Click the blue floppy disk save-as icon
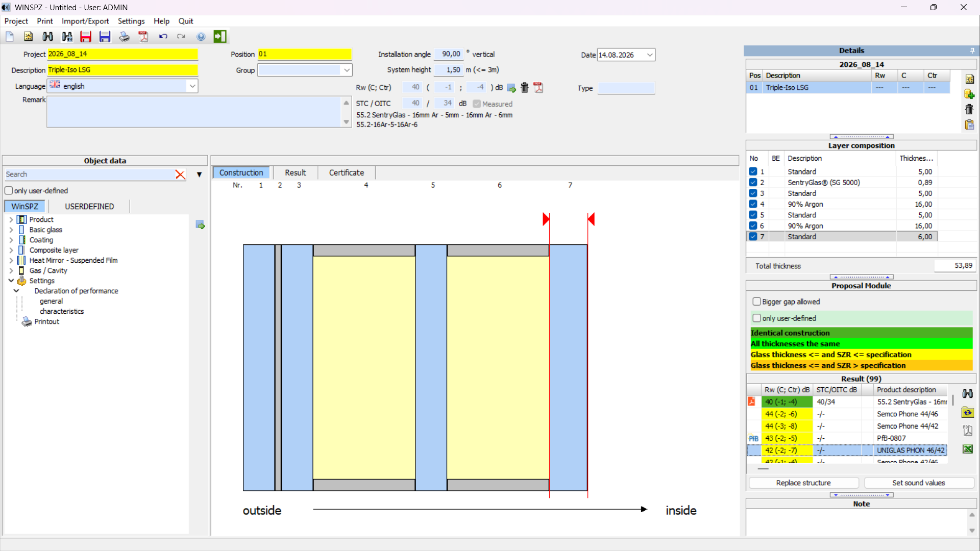980x551 pixels. tap(105, 36)
